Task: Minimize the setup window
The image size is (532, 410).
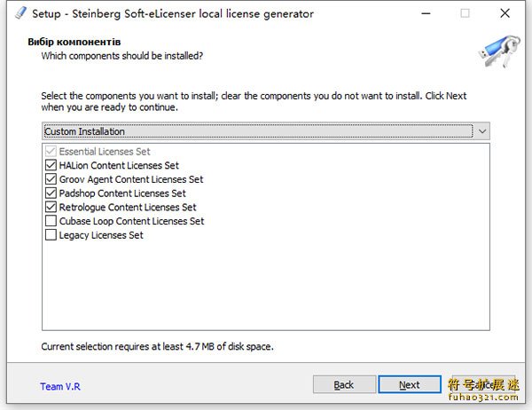Action: pos(426,13)
